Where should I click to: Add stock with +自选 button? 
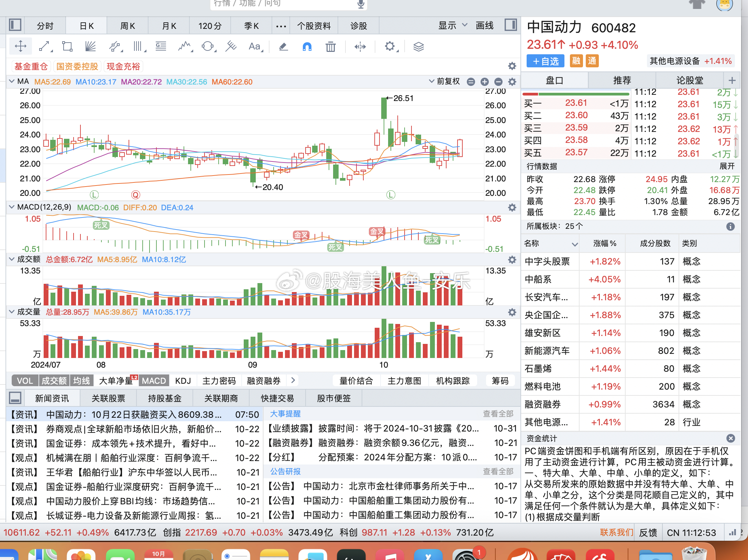coord(546,61)
